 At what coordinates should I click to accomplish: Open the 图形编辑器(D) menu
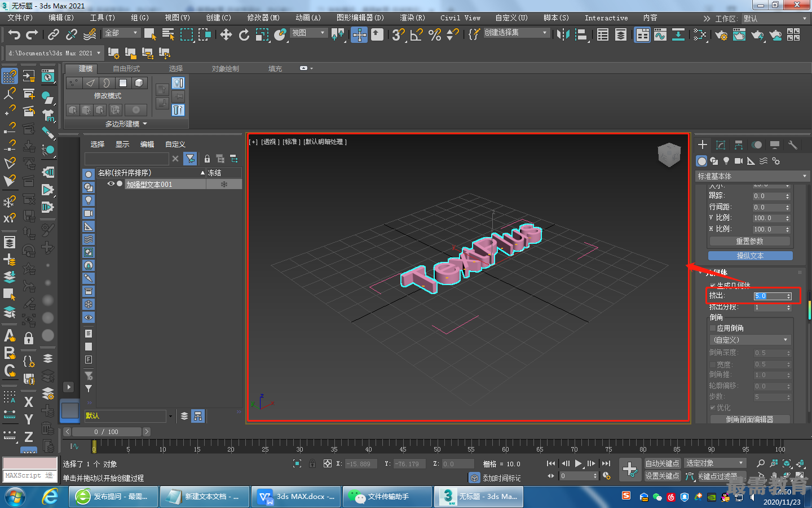(360, 18)
